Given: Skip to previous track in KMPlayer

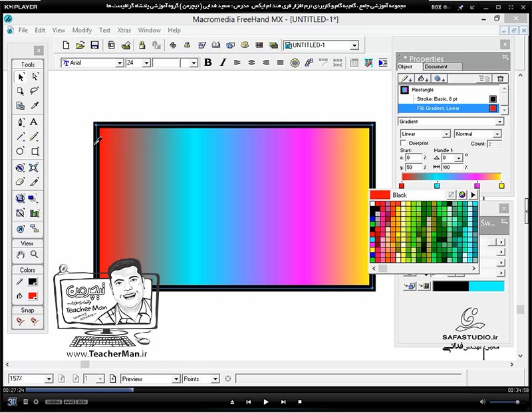Looking at the screenshot, I should (248, 402).
